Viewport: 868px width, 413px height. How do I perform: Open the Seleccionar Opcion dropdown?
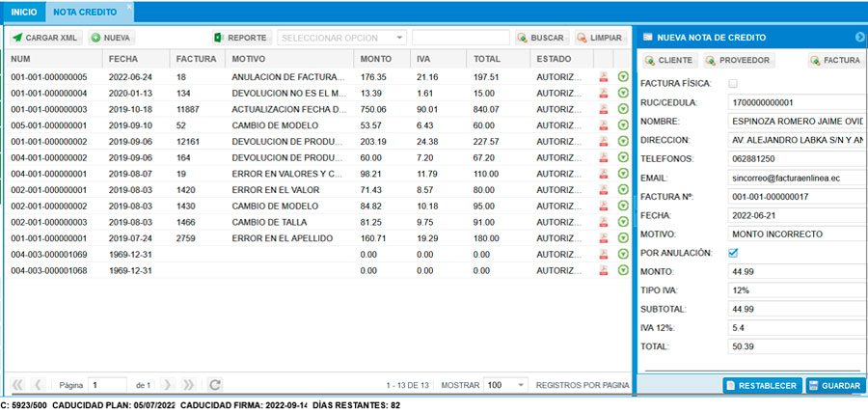342,38
